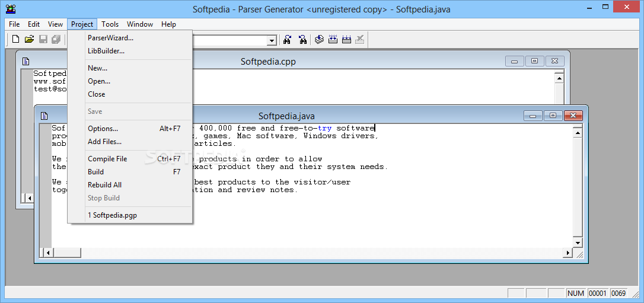Click the Parser Generator application icon in title bar
Viewport: 644px width, 303px height.
tap(11, 9)
